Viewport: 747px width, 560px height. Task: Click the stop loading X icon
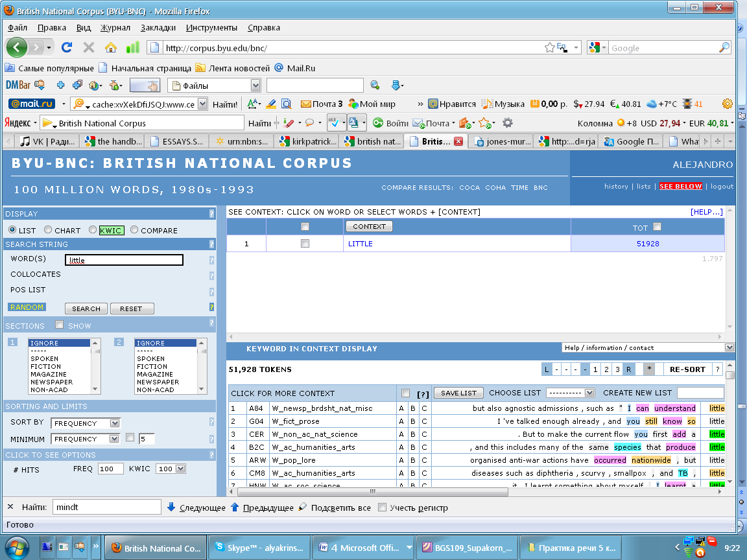[89, 47]
